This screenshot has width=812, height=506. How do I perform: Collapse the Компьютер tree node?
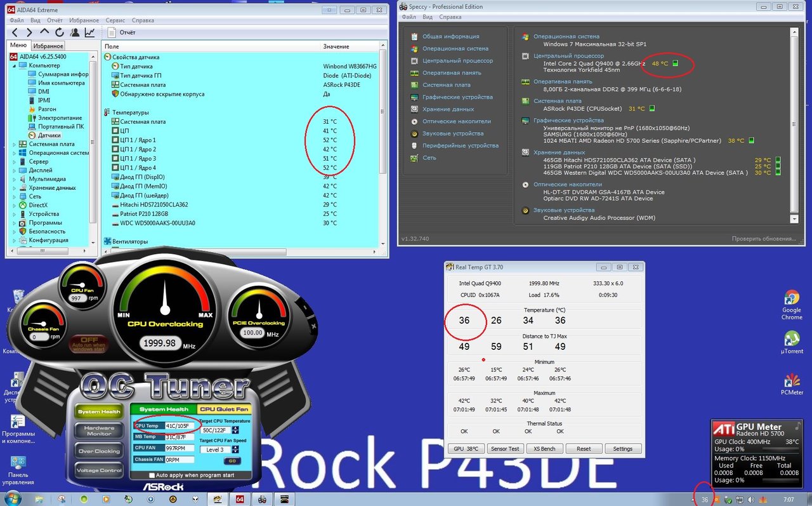tap(15, 65)
